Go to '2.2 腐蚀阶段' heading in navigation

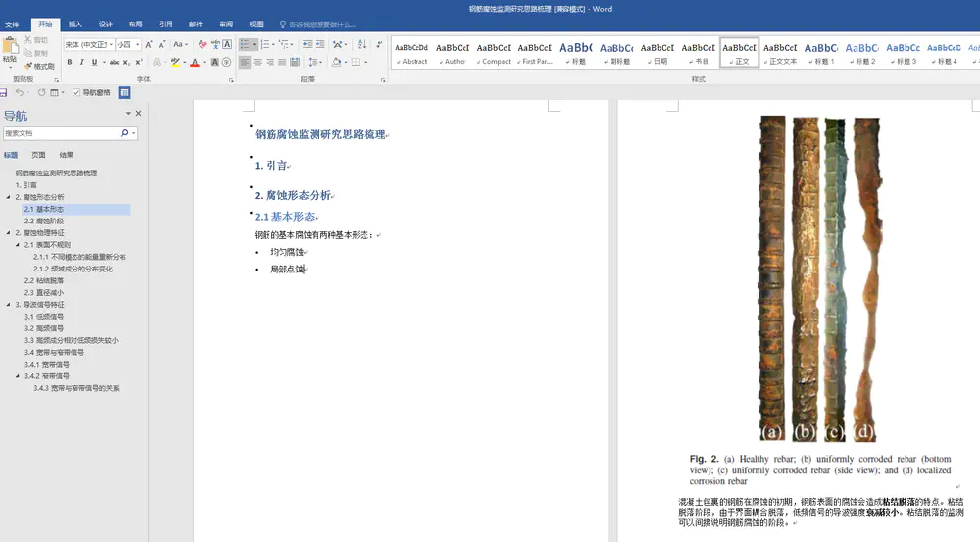click(44, 221)
